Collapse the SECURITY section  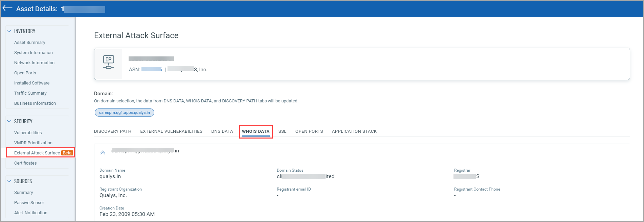point(9,121)
